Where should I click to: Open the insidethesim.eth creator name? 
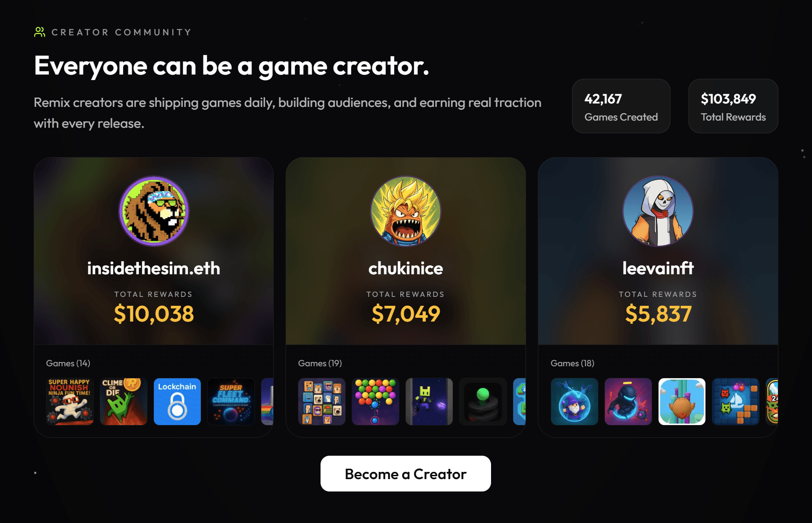coord(154,268)
